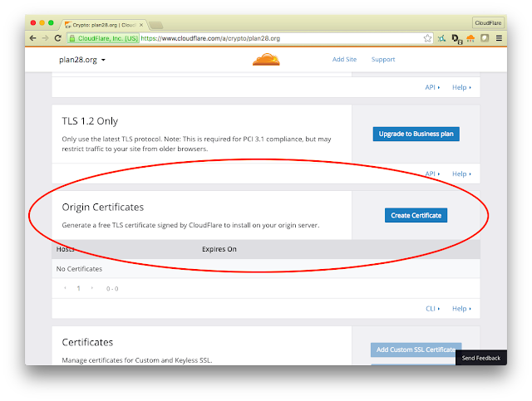Click the green lock CloudFlare, Inc. security badge
Screen dimensions: 532x401
tap(103, 38)
